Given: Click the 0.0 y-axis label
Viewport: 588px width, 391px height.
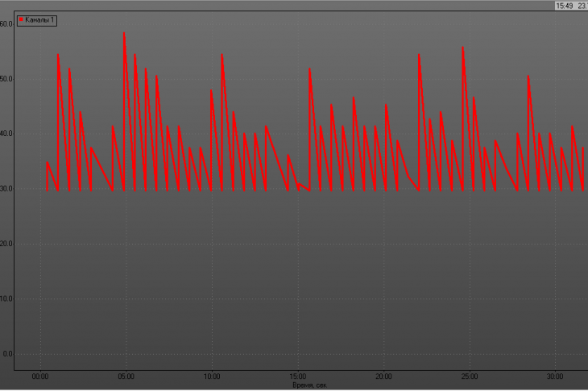Looking at the screenshot, I should click(x=7, y=354).
